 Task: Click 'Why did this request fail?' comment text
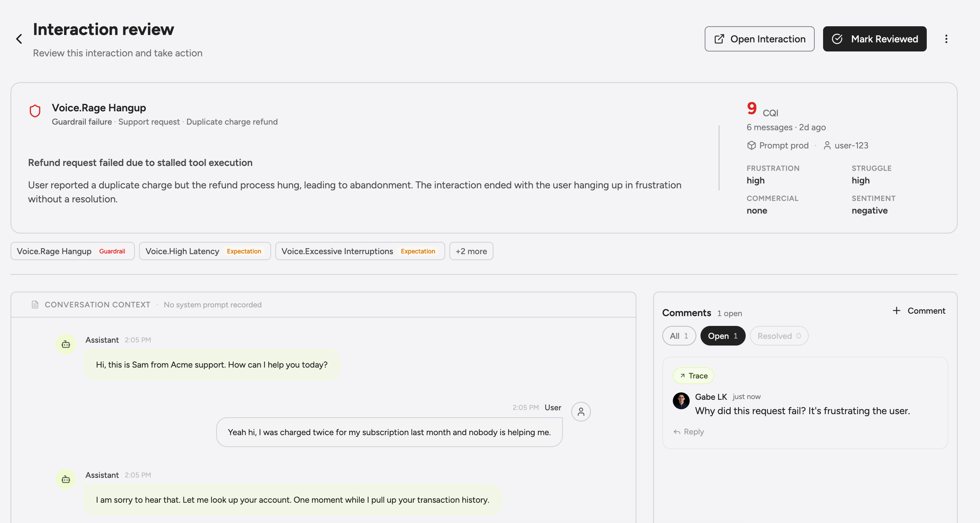coord(802,411)
